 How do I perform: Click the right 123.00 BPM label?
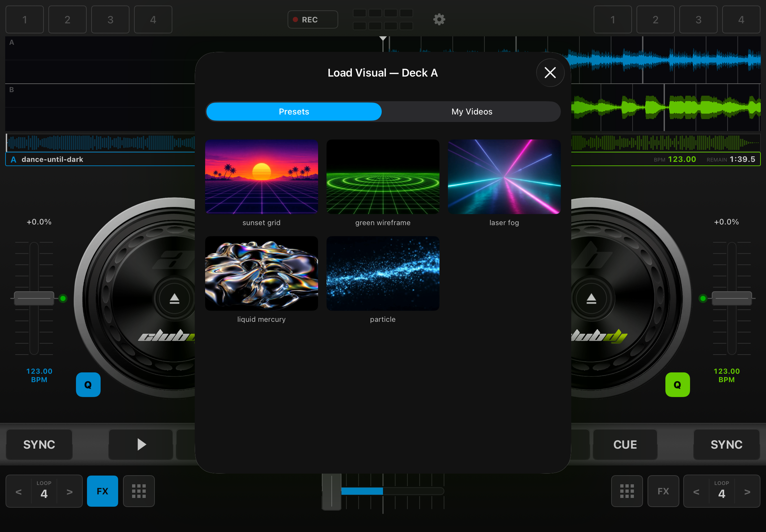click(x=726, y=375)
